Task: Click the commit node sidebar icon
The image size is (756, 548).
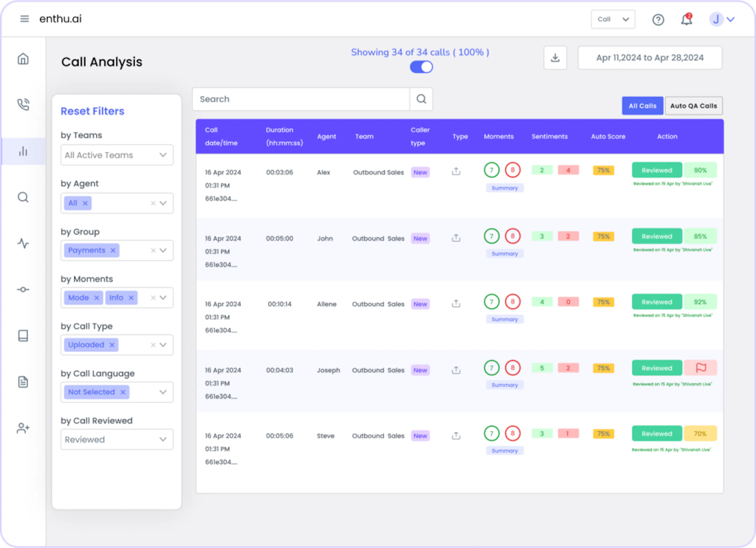Action: [x=23, y=289]
